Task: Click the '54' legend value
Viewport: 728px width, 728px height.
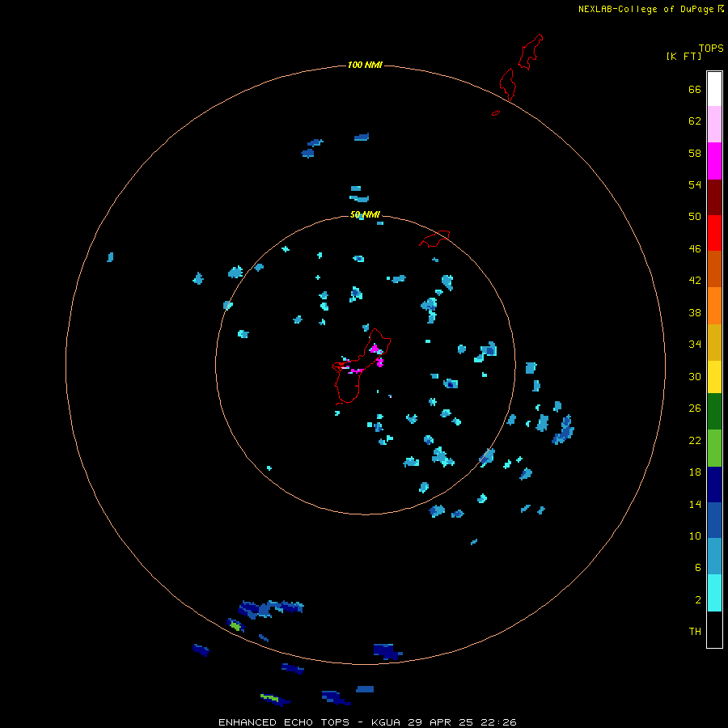Action: (x=695, y=184)
